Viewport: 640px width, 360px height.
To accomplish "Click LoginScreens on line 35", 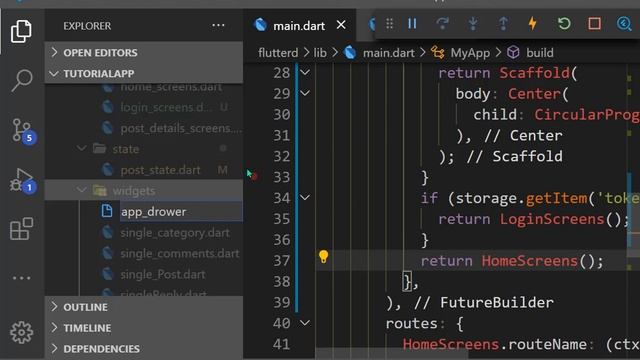I will pyautogui.click(x=552, y=219).
